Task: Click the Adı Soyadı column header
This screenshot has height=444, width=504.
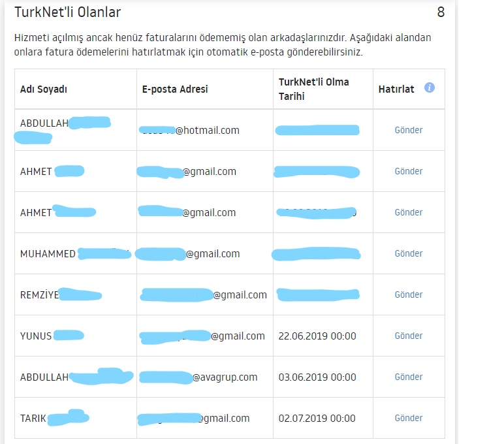Action: pyautogui.click(x=43, y=89)
